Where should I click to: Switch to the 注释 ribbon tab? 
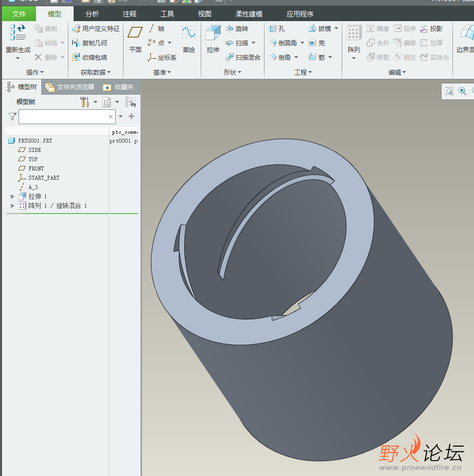[x=130, y=14]
